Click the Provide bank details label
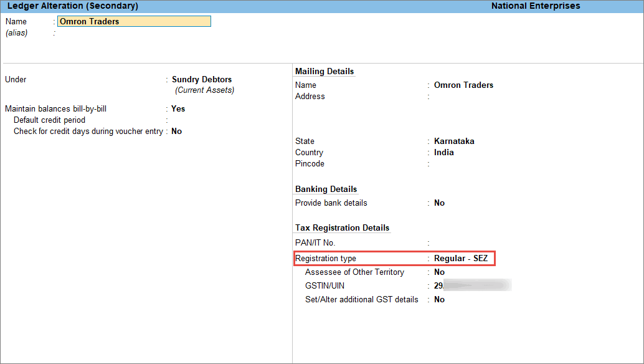The width and height of the screenshot is (644, 364). point(331,203)
